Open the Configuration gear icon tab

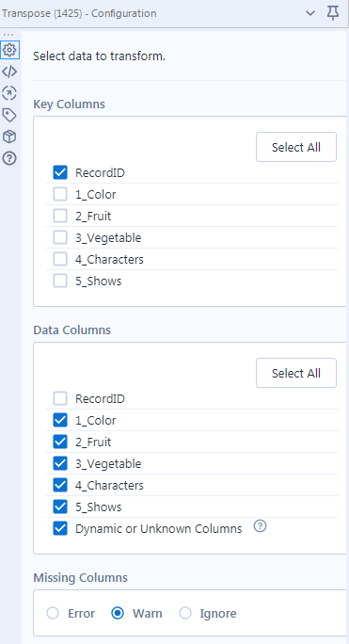[9, 50]
